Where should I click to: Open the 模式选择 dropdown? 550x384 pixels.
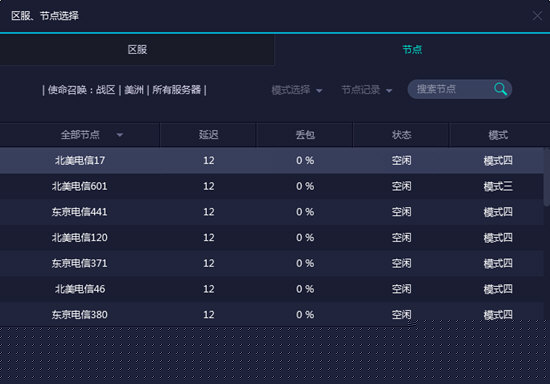pos(297,90)
